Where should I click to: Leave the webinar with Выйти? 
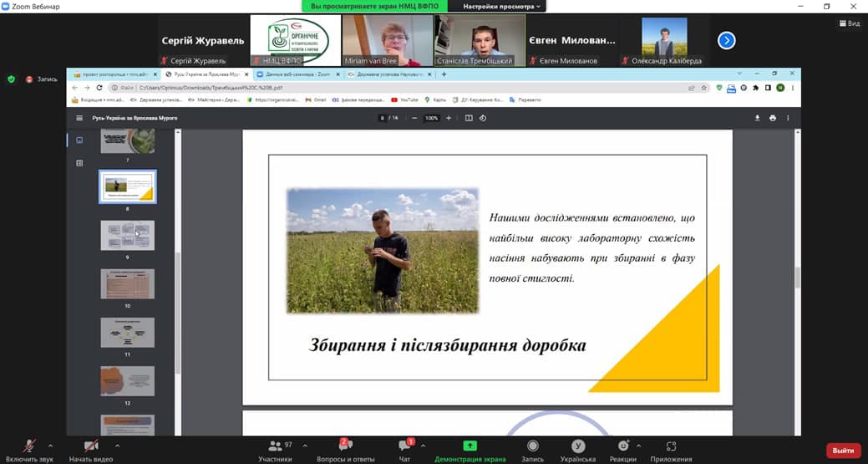(x=843, y=450)
